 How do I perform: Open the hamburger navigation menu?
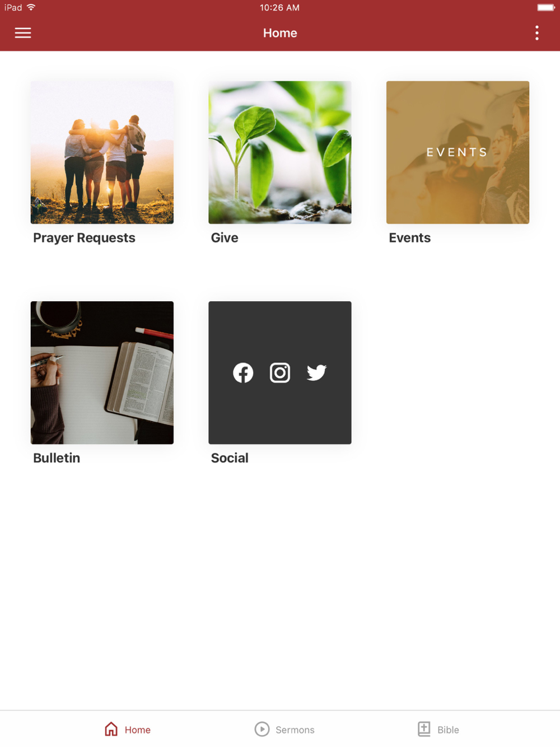(x=23, y=33)
